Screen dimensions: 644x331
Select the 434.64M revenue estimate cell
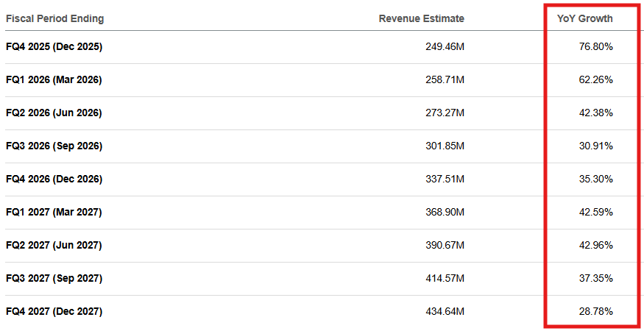445,312
